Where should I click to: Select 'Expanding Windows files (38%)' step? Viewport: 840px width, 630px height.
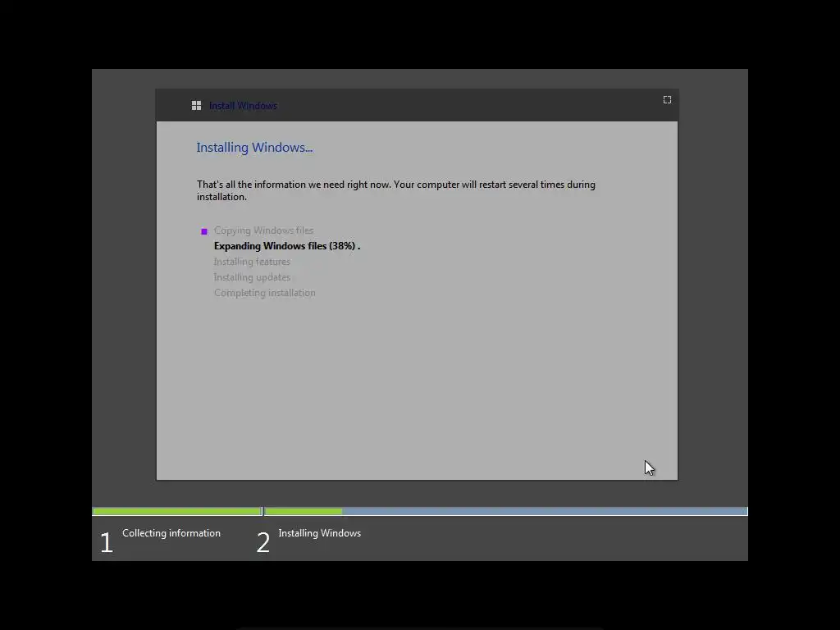[x=286, y=246]
